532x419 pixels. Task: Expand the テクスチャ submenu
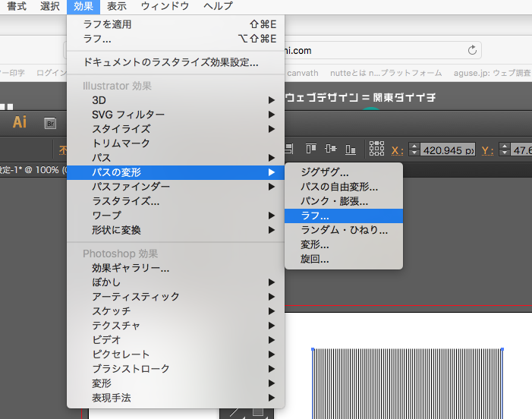176,326
